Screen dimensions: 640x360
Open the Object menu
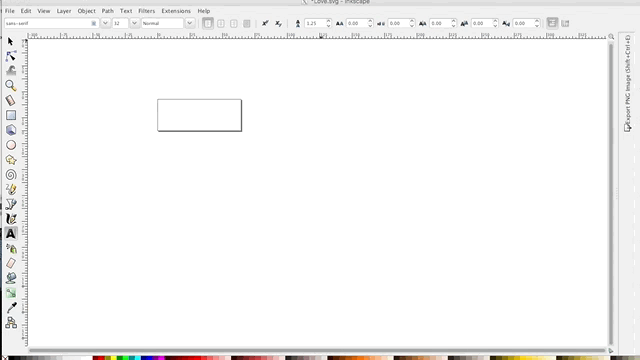pos(87,11)
